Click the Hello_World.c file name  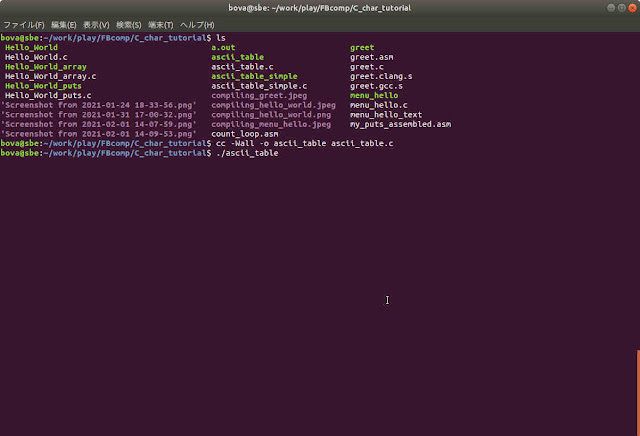[36, 57]
